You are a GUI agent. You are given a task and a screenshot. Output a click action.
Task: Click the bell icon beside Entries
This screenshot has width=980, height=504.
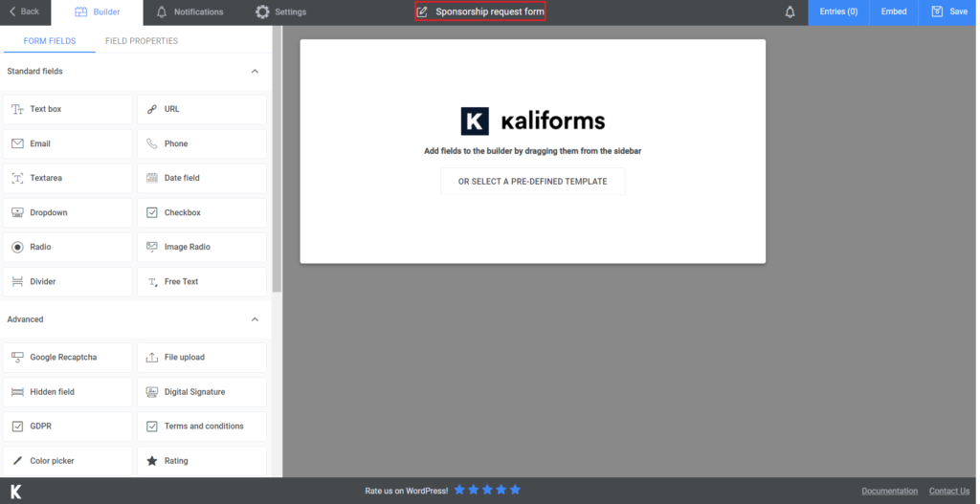click(x=790, y=11)
